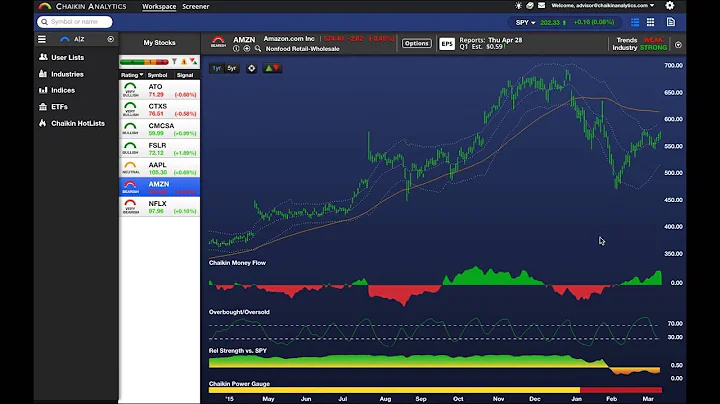Sort by the Symbol column header
The image size is (720, 404).
pyautogui.click(x=158, y=75)
